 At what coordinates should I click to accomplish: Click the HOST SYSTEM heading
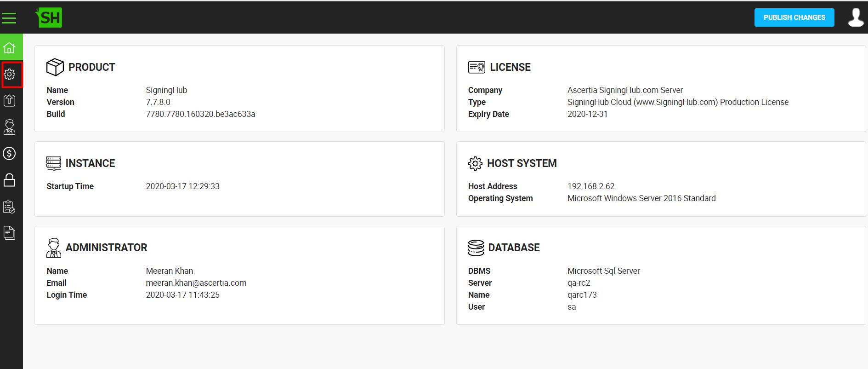(x=522, y=163)
